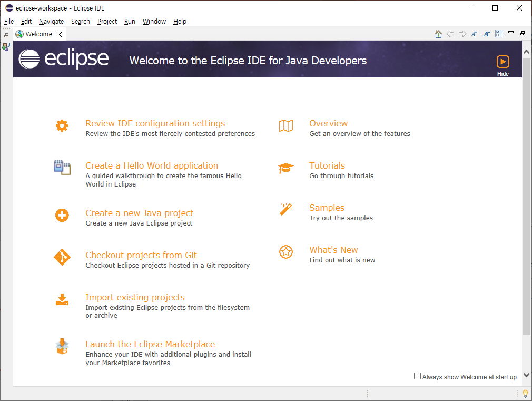Image resolution: width=532 pixels, height=401 pixels.
Task: Click 'Find out what is new' description
Action: coord(342,260)
